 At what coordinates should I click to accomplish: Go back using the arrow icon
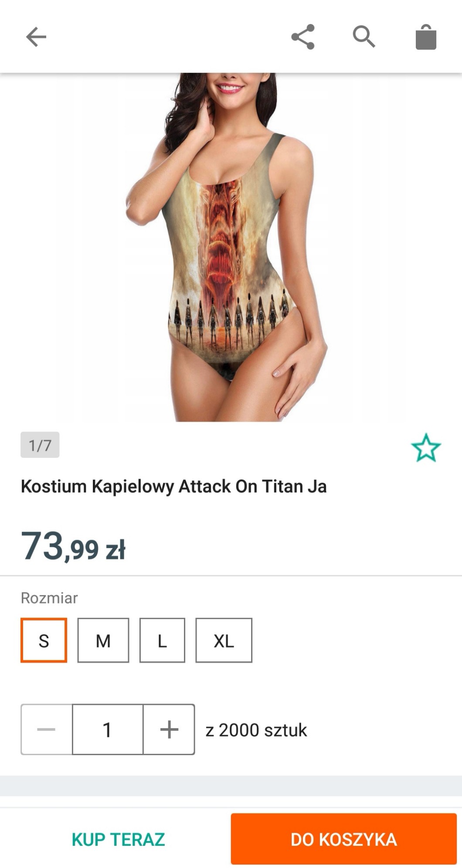[x=36, y=37]
